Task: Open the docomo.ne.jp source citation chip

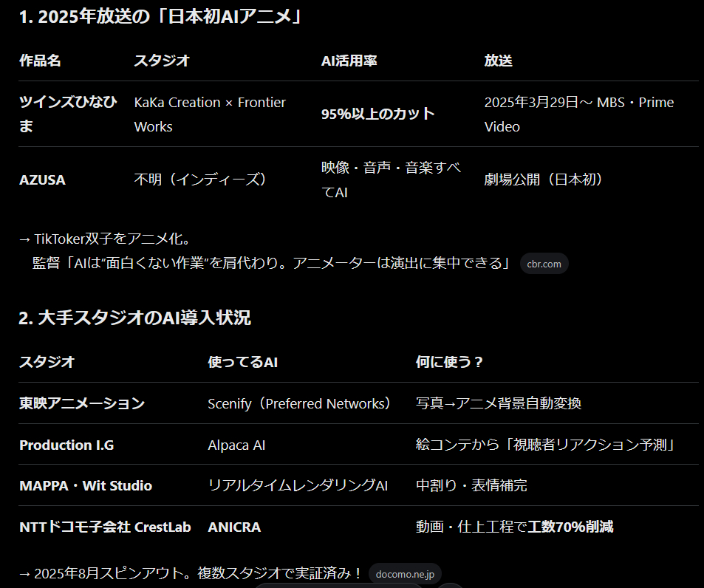Action: pyautogui.click(x=405, y=574)
